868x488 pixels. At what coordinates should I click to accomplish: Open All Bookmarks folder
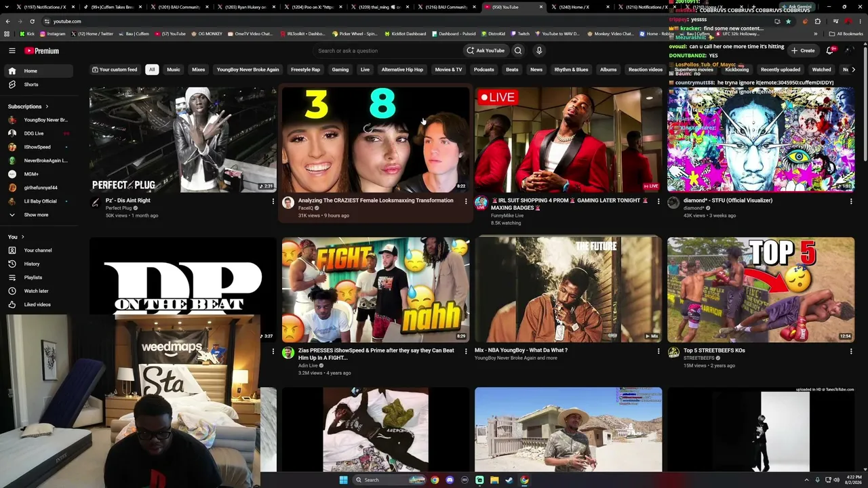(846, 34)
